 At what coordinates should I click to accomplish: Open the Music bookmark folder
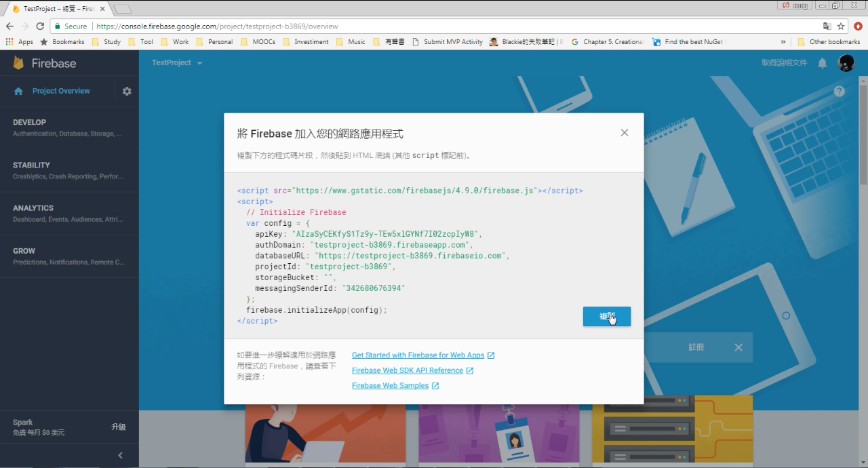click(x=351, y=42)
